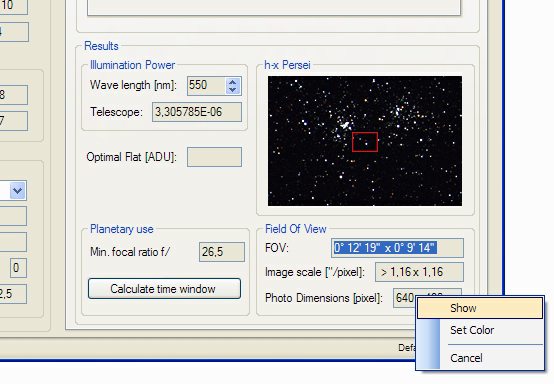Screen dimensions: 554x384
Task: Click the Calculate time window button
Action: [x=164, y=289]
